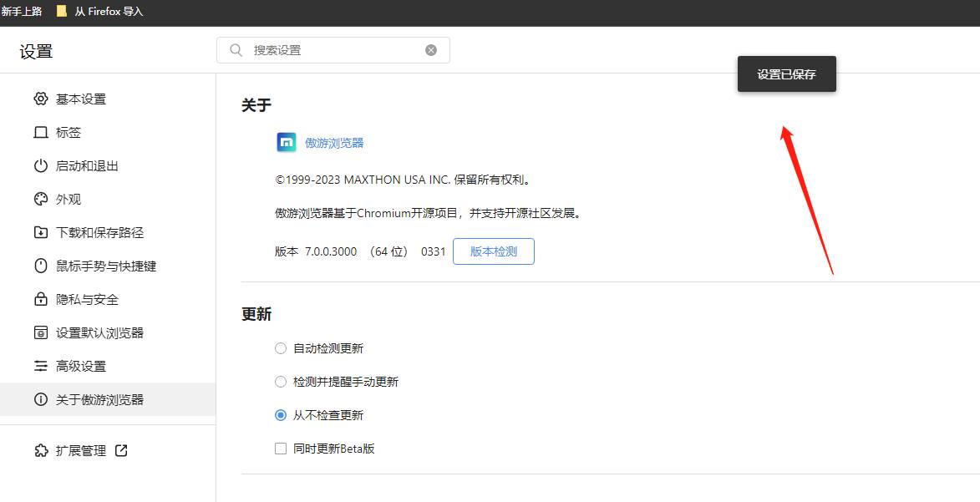Click the sliders icon for 高级设置

coord(41,366)
